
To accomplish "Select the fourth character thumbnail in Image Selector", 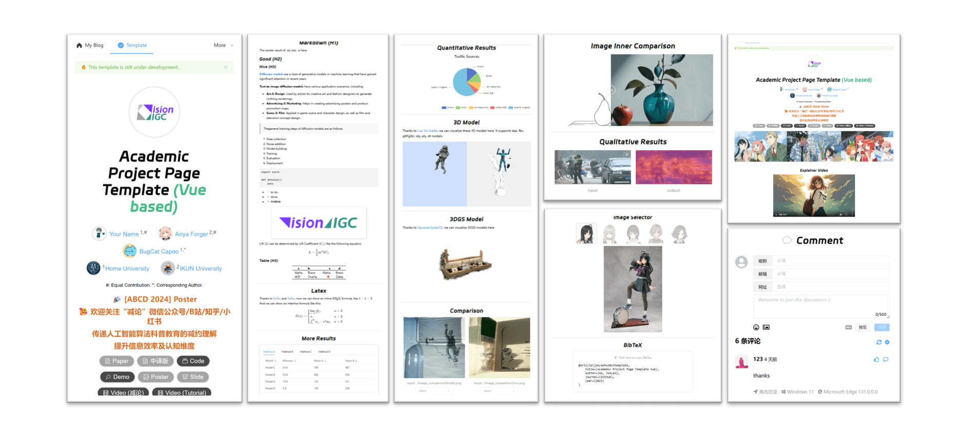I will 656,234.
